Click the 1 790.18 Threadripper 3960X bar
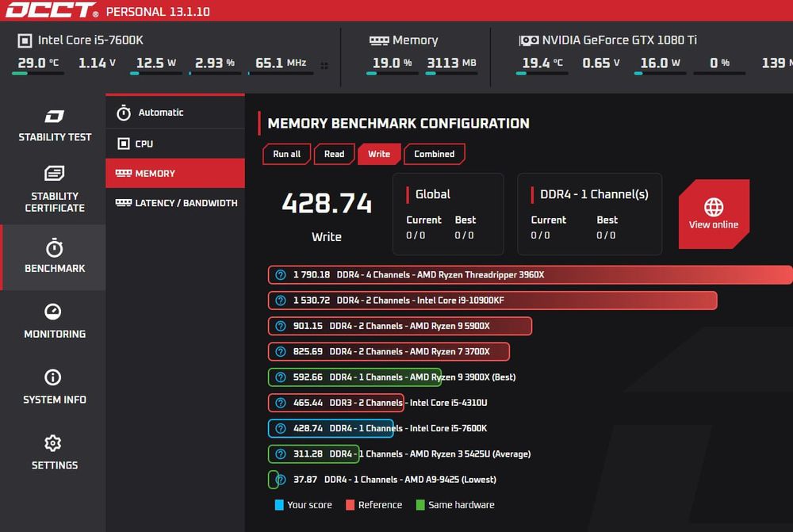Viewport: 793px width, 532px height. click(x=530, y=274)
